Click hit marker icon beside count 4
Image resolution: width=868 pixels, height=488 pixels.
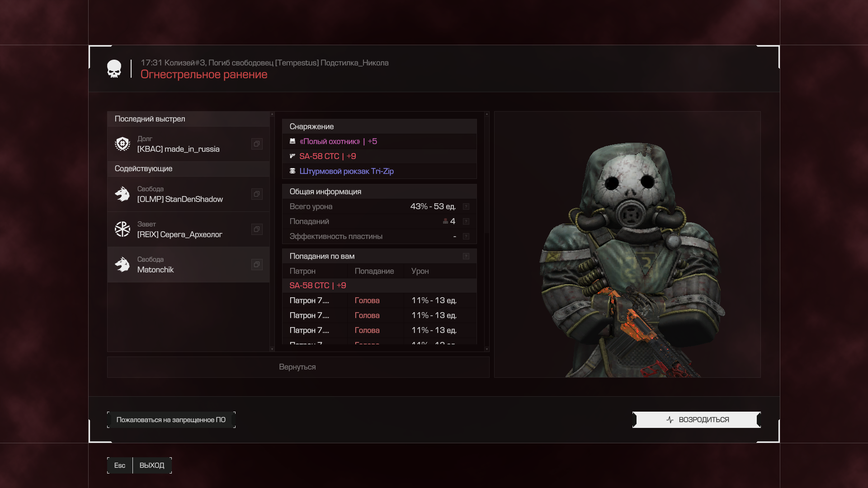pos(445,221)
